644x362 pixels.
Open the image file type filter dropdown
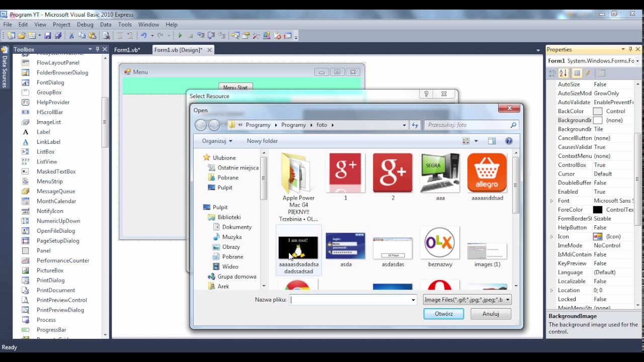click(x=467, y=300)
